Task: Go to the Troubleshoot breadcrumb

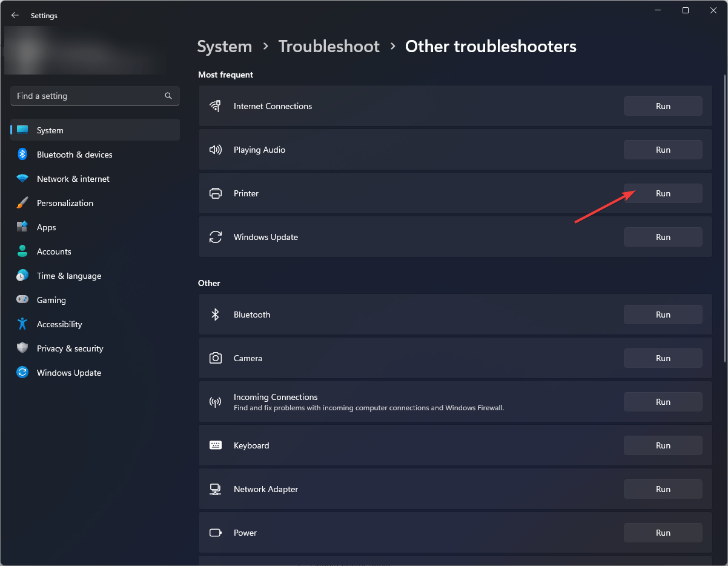Action: [x=329, y=47]
